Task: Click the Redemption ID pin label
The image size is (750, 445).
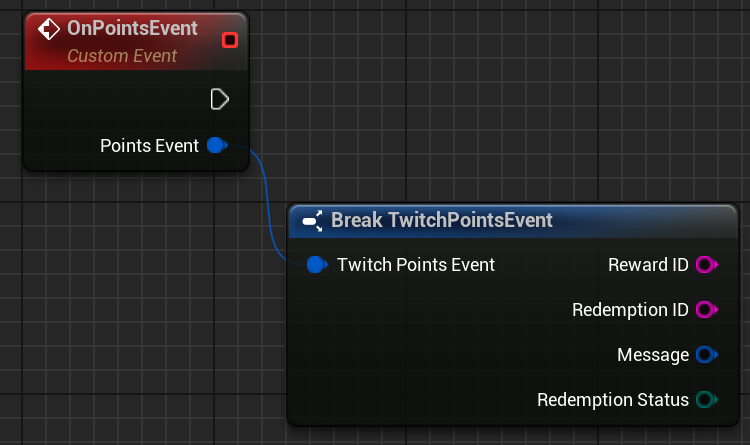Action: coord(630,310)
